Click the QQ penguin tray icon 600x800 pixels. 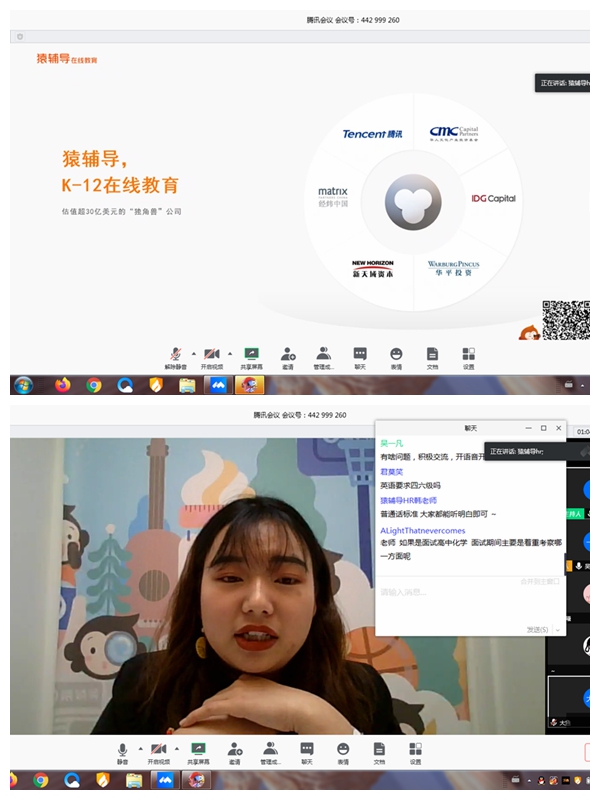point(541,781)
